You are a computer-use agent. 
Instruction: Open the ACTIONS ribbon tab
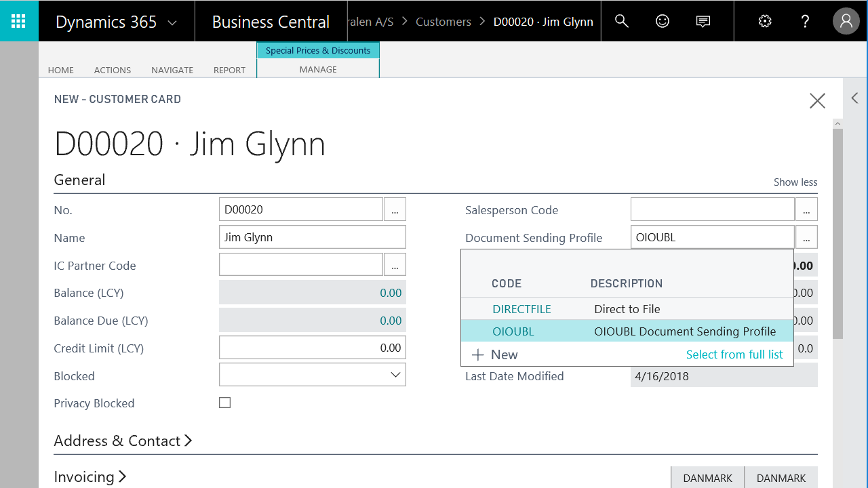(x=113, y=70)
